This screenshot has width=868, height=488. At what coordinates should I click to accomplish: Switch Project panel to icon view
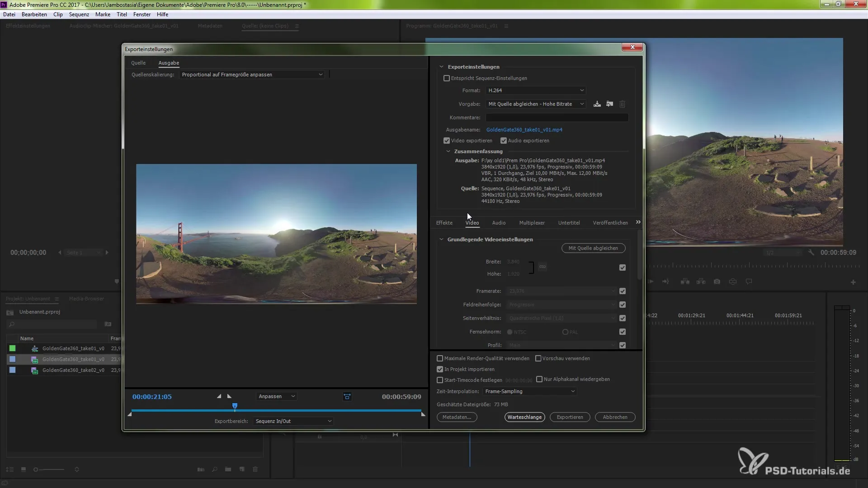point(24,469)
